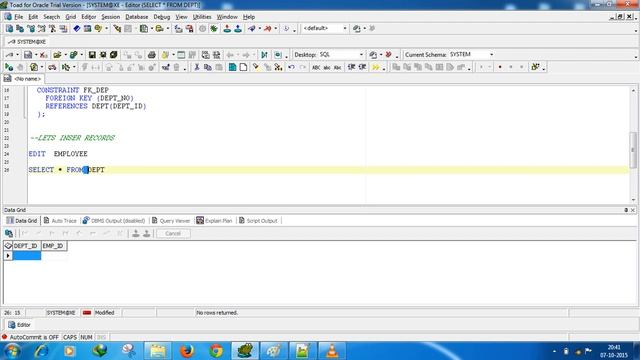Switch to the Auto Trace tab

60,221
